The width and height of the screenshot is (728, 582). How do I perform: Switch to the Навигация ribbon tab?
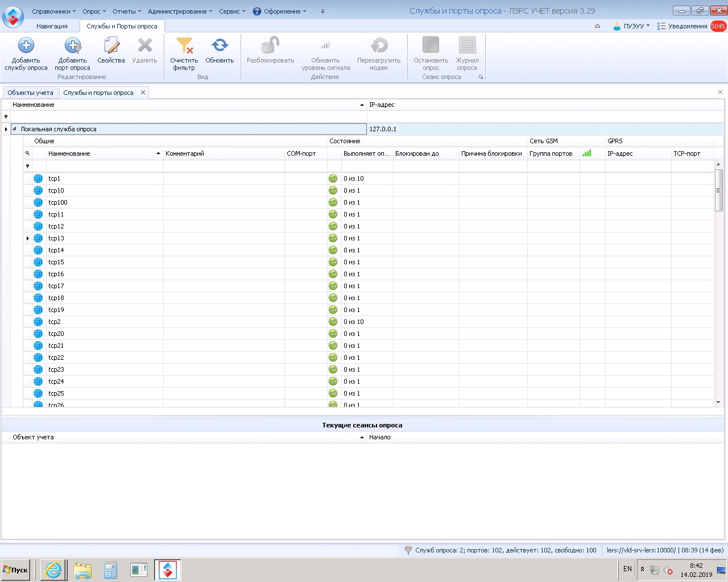click(52, 26)
